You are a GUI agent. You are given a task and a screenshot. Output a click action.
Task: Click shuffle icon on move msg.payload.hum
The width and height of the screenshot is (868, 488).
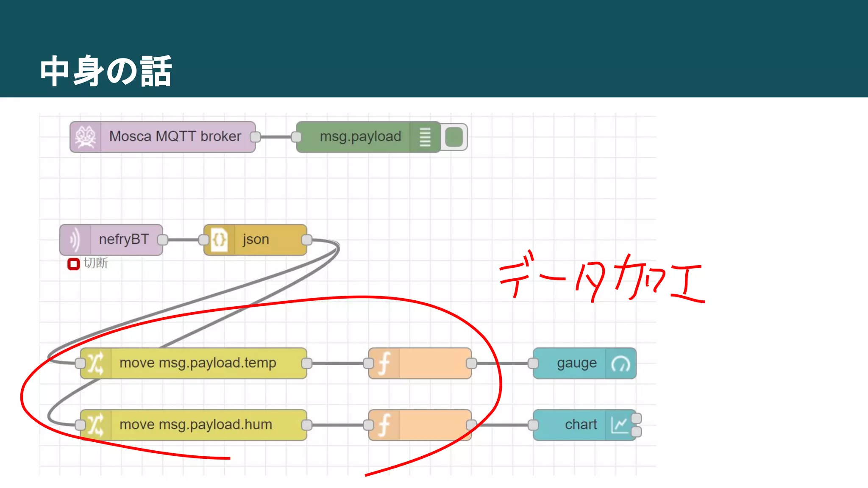[96, 425]
